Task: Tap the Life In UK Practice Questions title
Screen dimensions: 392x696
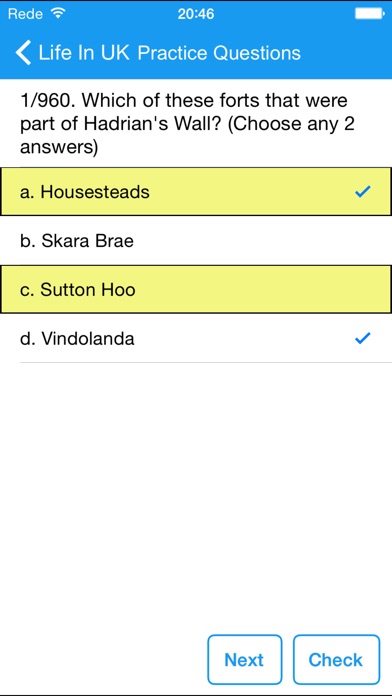Action: (x=170, y=53)
